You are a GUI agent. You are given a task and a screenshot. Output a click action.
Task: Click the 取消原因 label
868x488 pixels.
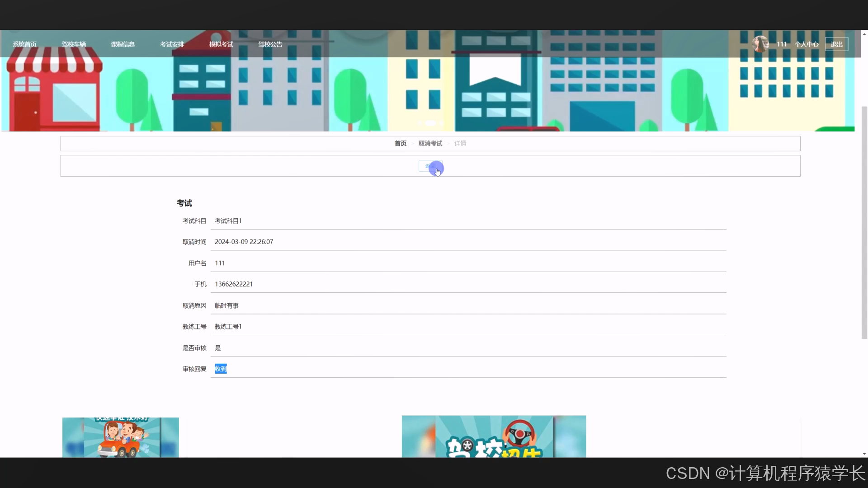[194, 305]
